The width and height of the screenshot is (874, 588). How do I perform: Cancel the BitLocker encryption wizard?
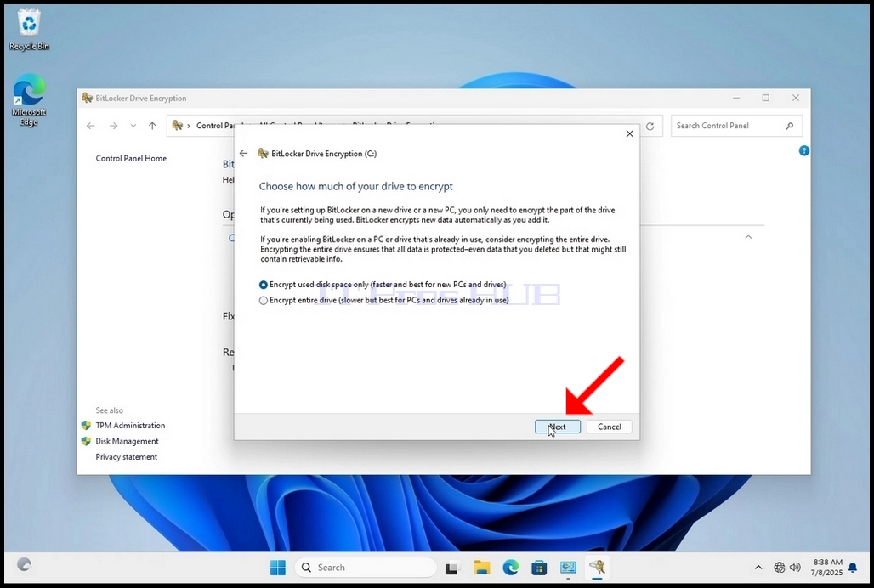click(610, 427)
